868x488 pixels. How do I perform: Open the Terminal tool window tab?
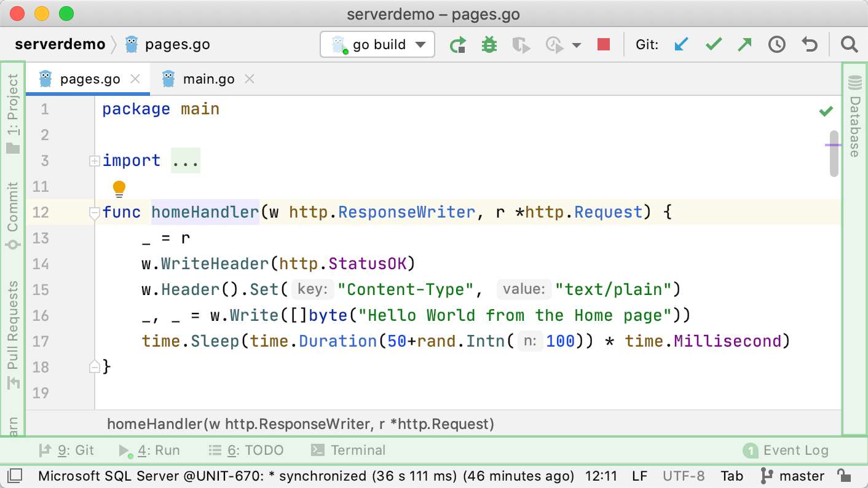349,451
